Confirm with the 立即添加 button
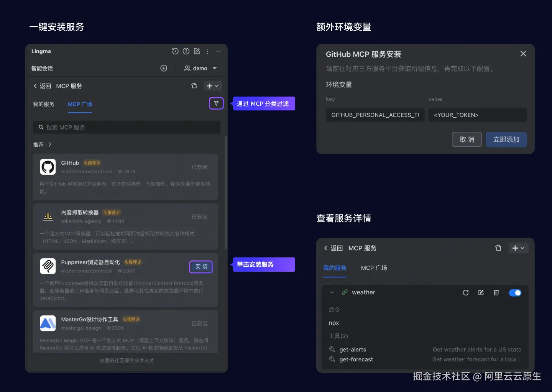Screen dimensions: 552x392 [x=506, y=139]
